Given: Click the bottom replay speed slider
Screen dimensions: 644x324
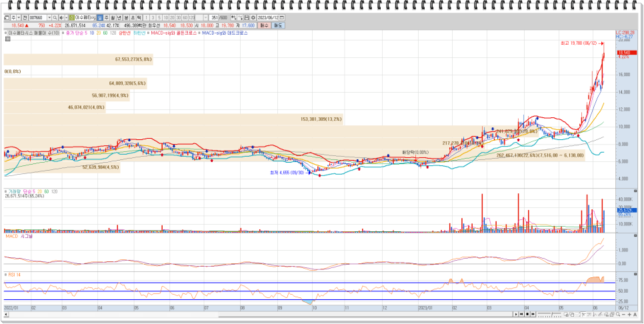Looking at the screenshot, I should 549,314.
